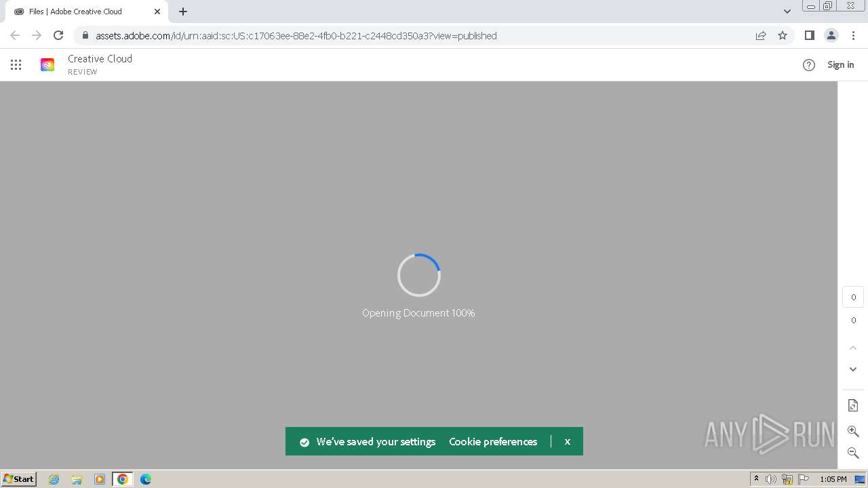The width and height of the screenshot is (868, 488).
Task: Click the Sign in link
Action: 841,65
